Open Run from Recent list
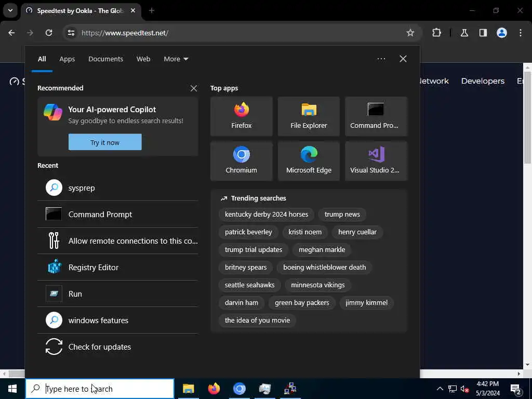The image size is (532, 399). point(118,294)
